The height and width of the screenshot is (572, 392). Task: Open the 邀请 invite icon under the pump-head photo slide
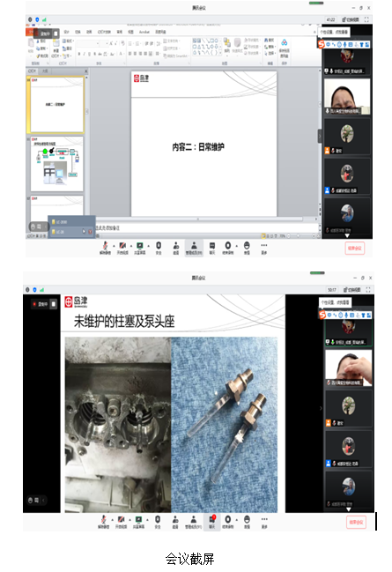click(x=175, y=522)
